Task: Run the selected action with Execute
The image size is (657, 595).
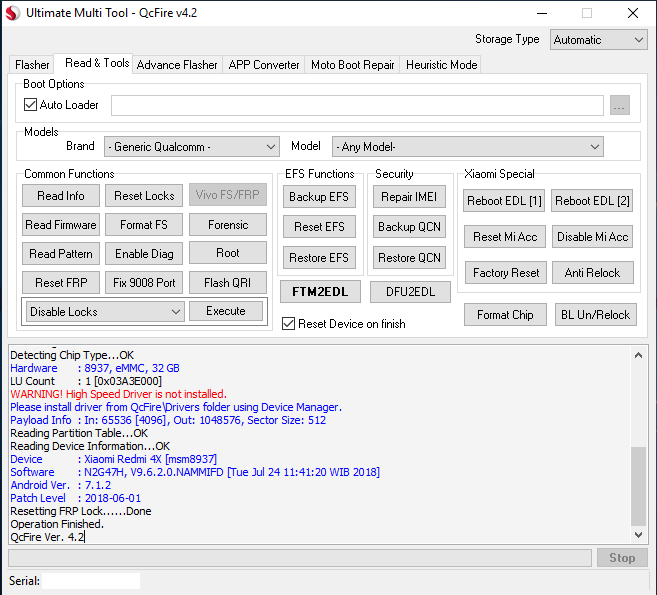Action: tap(226, 311)
